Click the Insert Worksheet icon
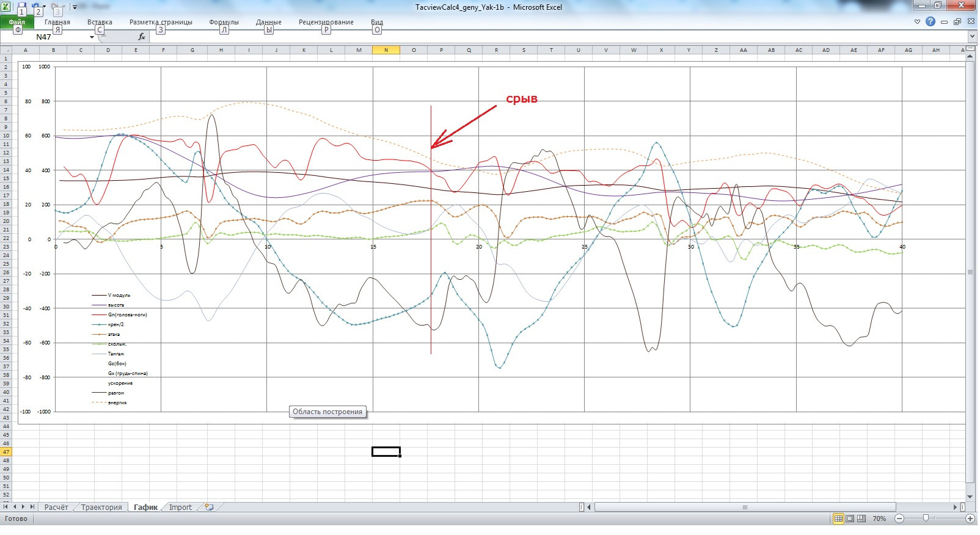 click(209, 507)
